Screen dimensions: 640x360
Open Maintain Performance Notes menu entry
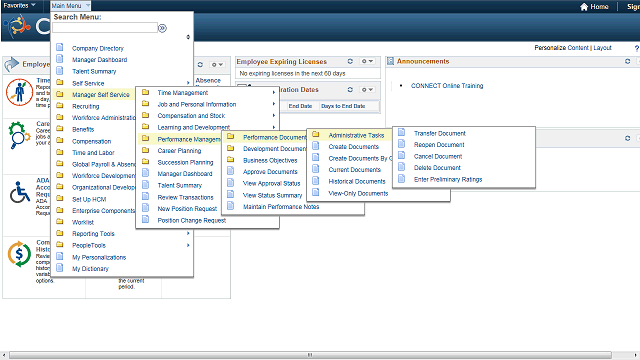point(281,207)
